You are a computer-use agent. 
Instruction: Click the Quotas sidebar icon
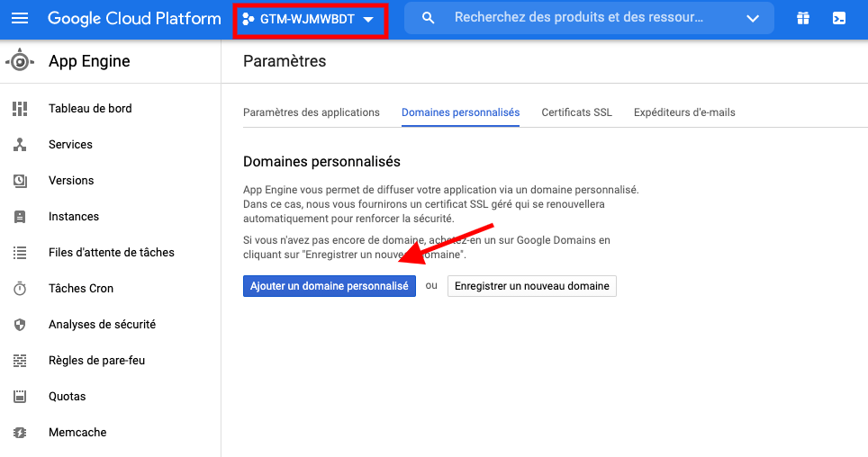(x=20, y=397)
